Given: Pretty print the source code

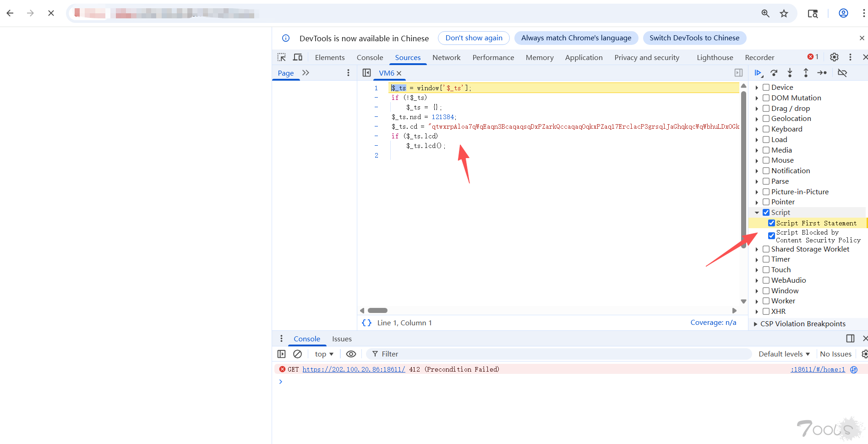Looking at the screenshot, I should [x=366, y=323].
